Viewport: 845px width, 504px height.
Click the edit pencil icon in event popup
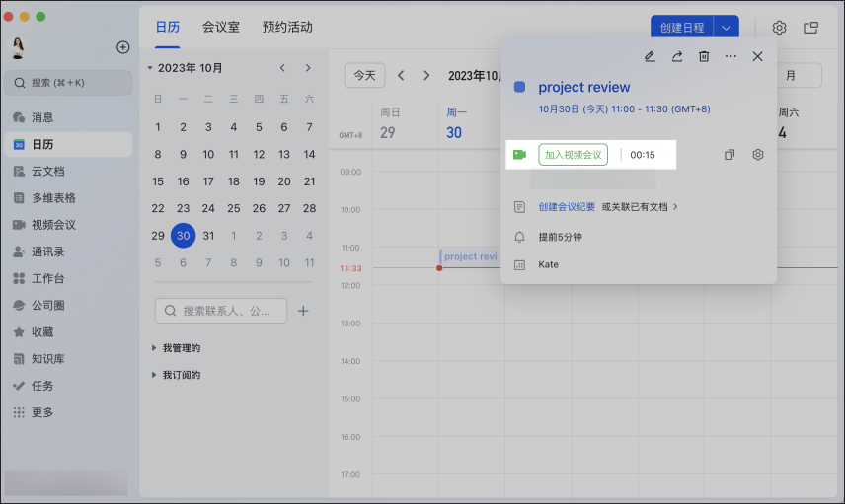[650, 56]
